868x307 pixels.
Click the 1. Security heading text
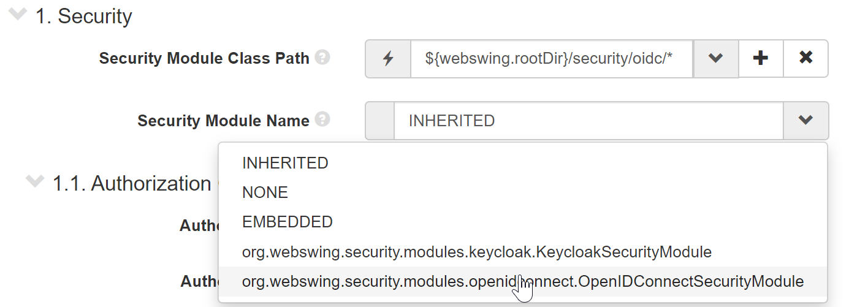pyautogui.click(x=83, y=17)
